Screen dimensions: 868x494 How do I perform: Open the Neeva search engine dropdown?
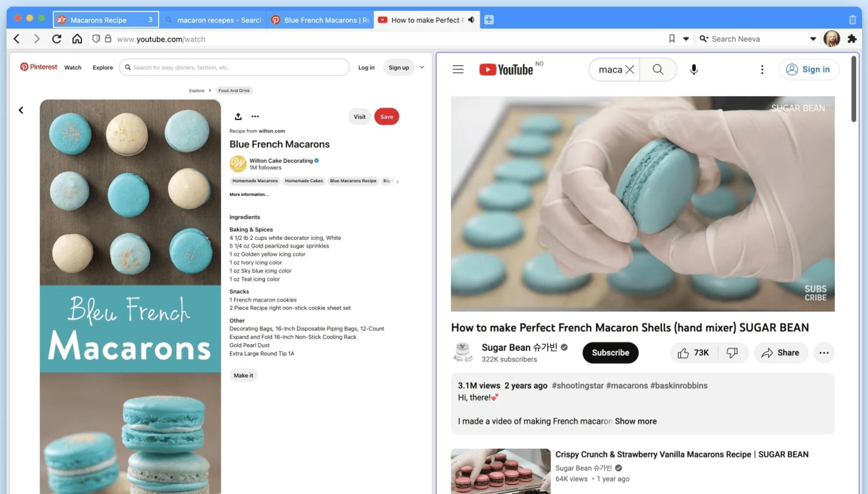[x=812, y=39]
